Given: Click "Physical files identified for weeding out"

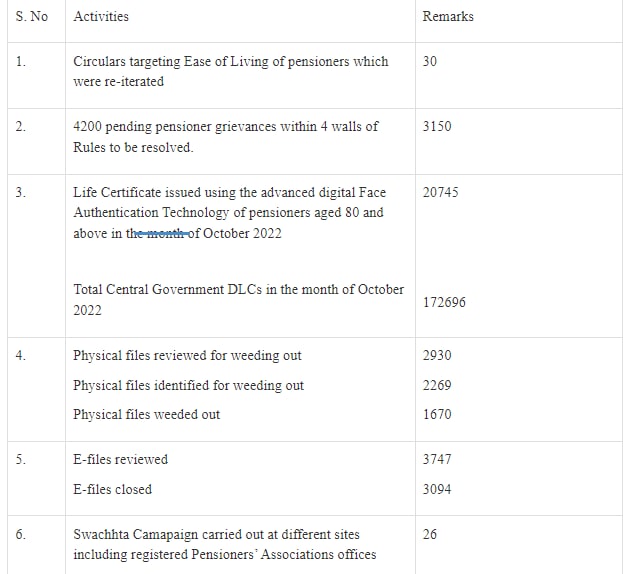Looking at the screenshot, I should click(188, 386).
